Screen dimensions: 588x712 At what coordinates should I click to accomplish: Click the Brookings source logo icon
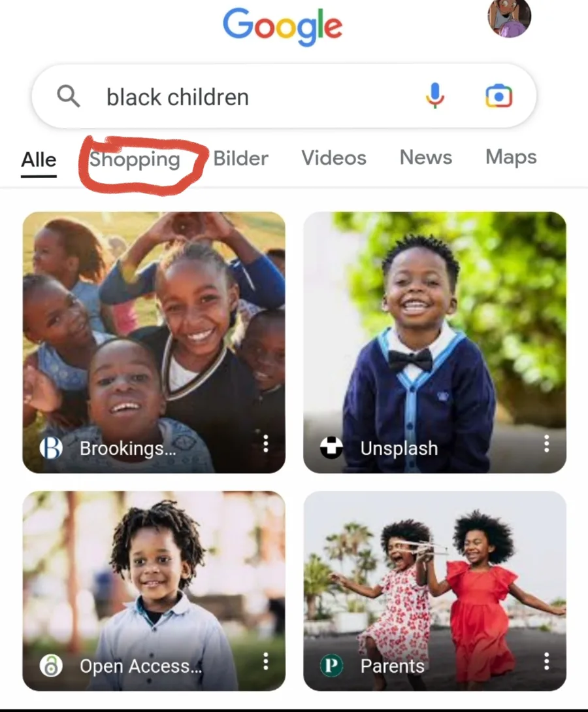tap(51, 448)
